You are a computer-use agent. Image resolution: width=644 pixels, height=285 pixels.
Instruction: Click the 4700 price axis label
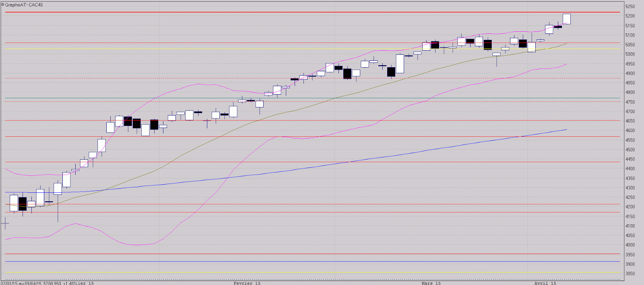(x=630, y=112)
